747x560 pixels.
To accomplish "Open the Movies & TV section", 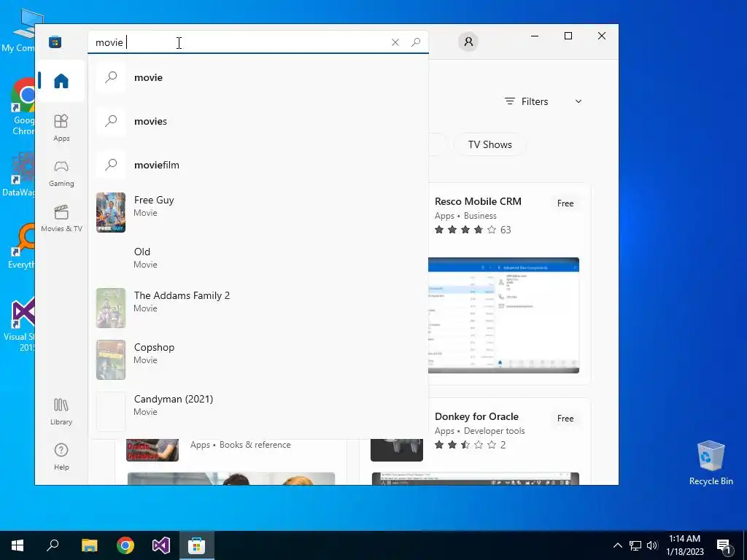I will point(61,219).
